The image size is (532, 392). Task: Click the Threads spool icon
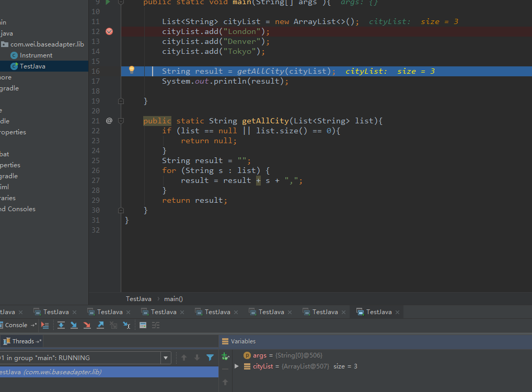point(7,341)
